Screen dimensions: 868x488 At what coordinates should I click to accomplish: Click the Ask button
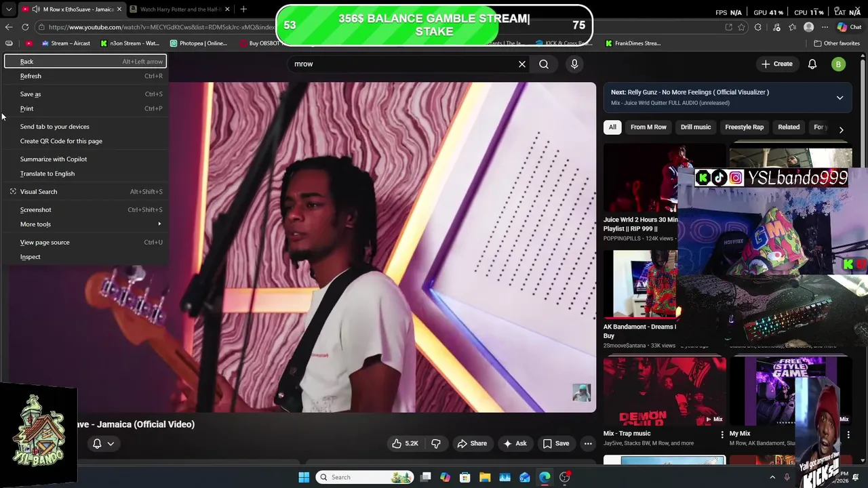[515, 443]
